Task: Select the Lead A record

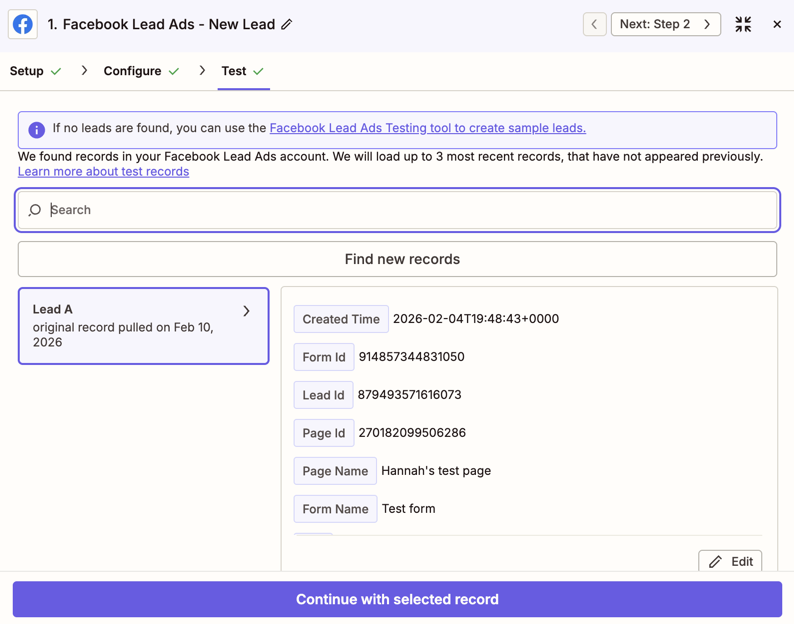Action: coord(143,326)
